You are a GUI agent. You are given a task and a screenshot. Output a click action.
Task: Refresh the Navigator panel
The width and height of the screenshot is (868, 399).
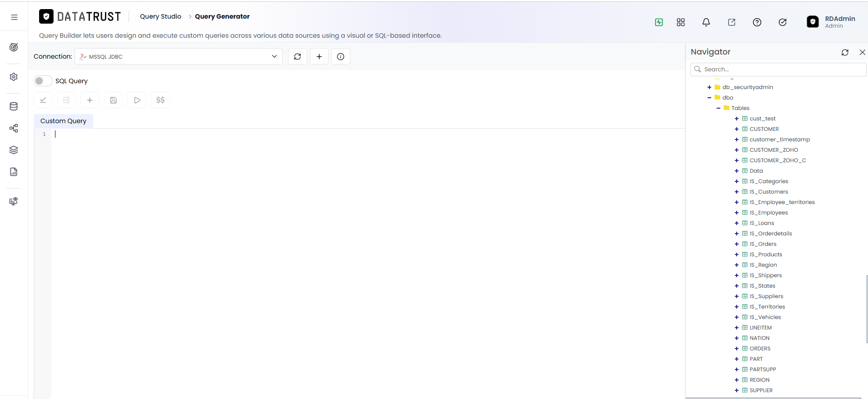(x=845, y=52)
